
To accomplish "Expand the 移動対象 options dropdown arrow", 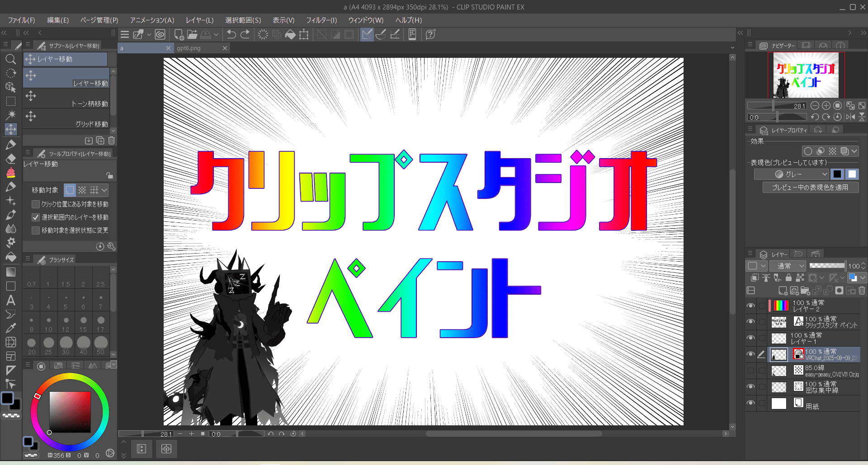I will (104, 190).
